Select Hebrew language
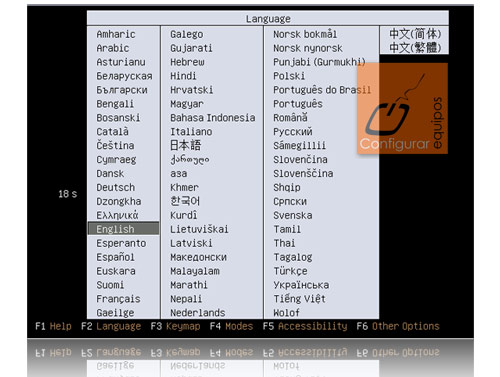Image resolution: width=500 pixels, height=377 pixels. 187,62
